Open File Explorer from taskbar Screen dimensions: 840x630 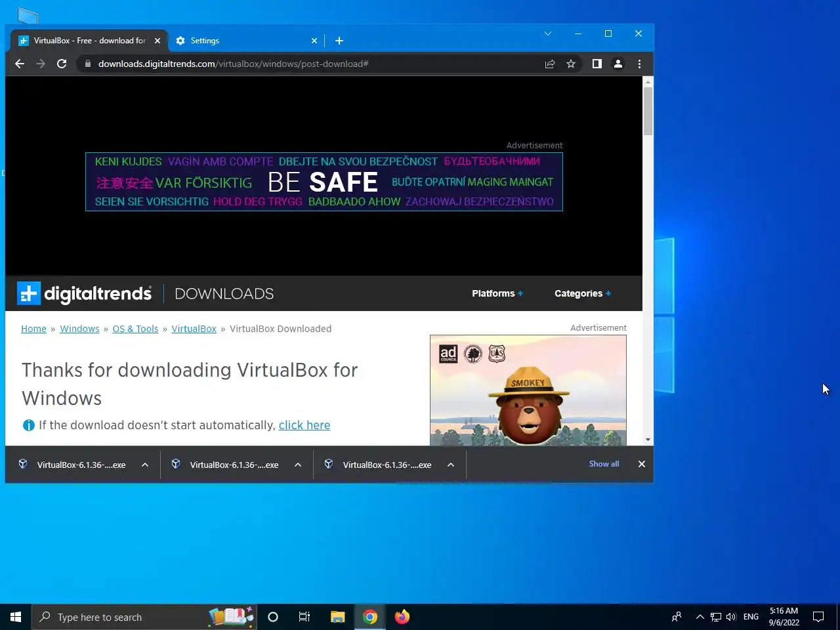[337, 617]
